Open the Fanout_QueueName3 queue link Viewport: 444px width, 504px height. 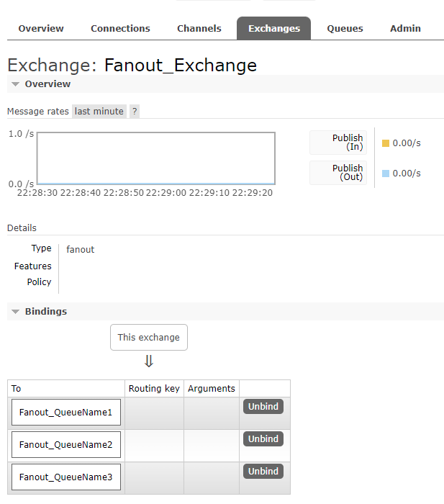66,477
